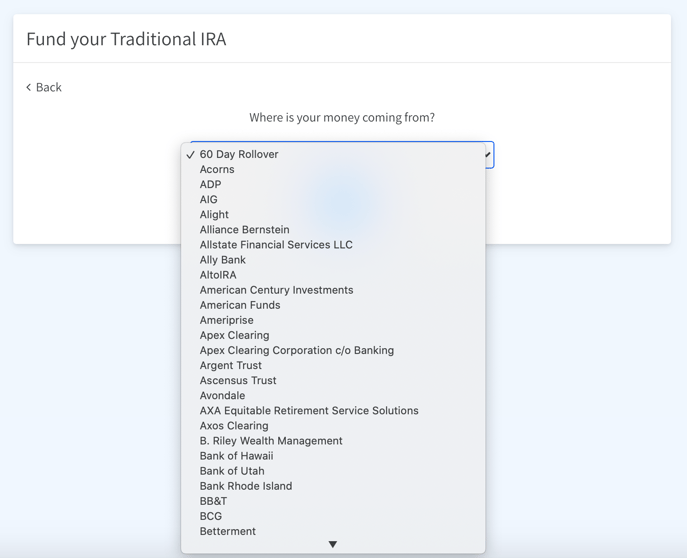Choose Acorns from the list

click(x=333, y=170)
